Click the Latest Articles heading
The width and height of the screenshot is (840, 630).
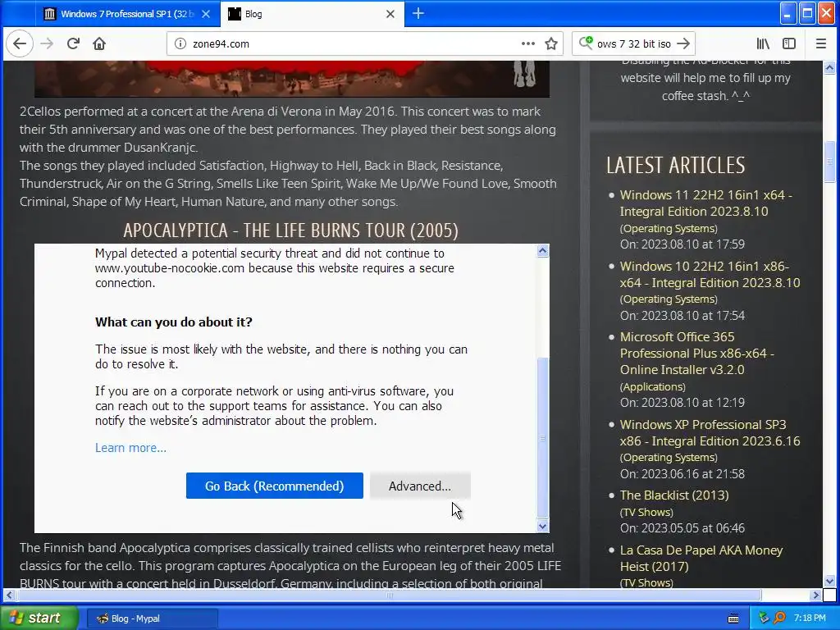point(676,165)
